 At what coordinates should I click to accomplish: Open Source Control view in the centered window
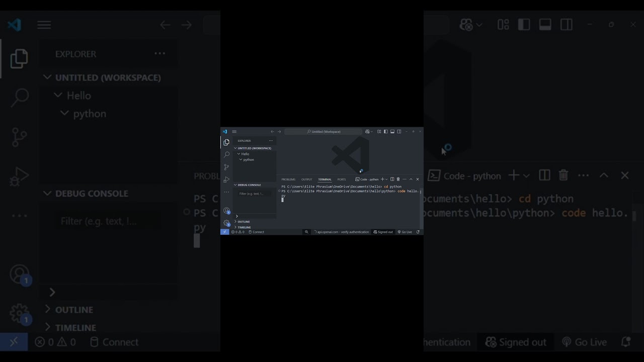pyautogui.click(x=226, y=167)
